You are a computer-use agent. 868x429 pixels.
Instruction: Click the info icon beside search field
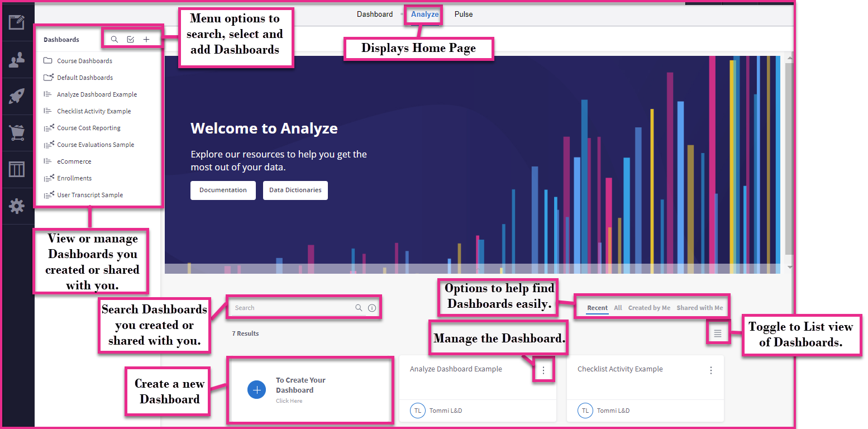pos(372,308)
